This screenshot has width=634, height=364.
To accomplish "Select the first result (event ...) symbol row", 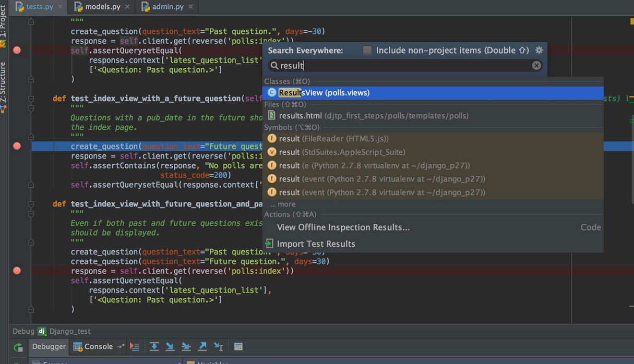I will [x=433, y=179].
